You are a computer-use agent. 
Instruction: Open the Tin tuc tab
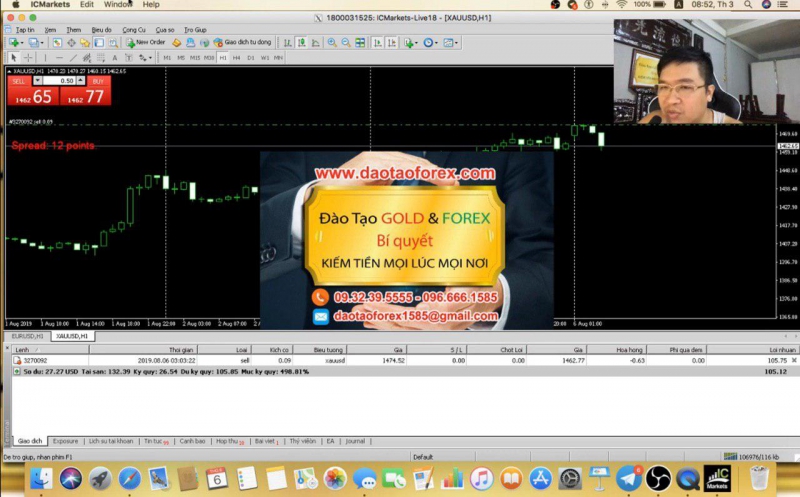[156, 441]
